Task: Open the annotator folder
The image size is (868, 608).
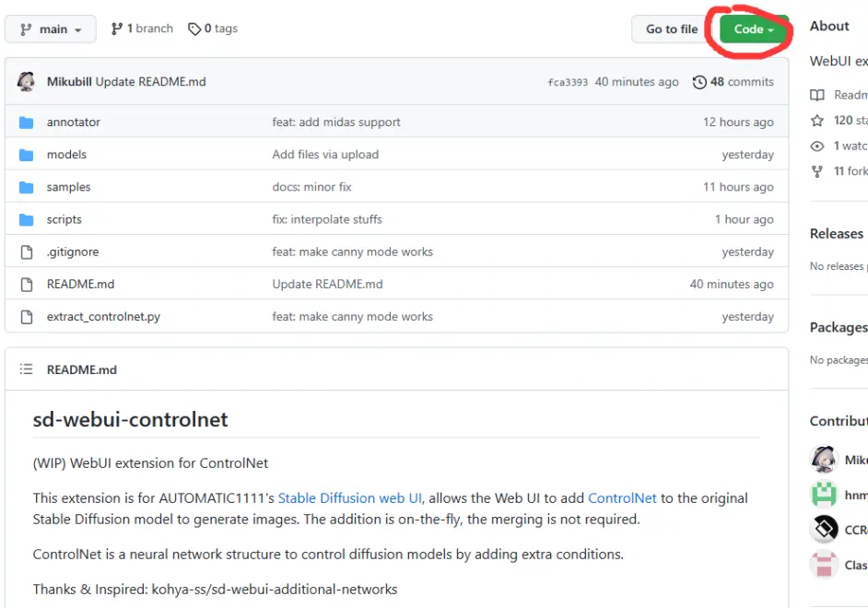Action: tap(74, 123)
